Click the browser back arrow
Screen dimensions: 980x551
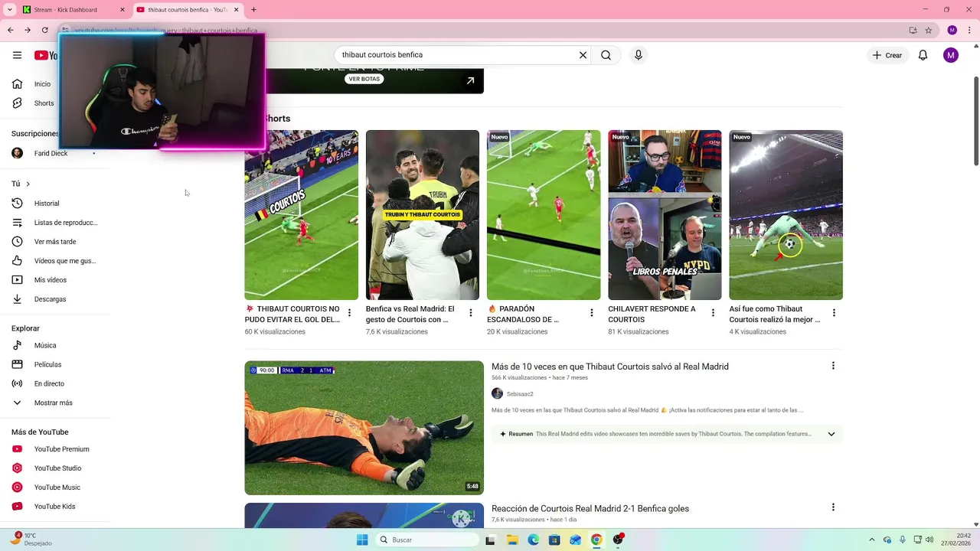(11, 30)
